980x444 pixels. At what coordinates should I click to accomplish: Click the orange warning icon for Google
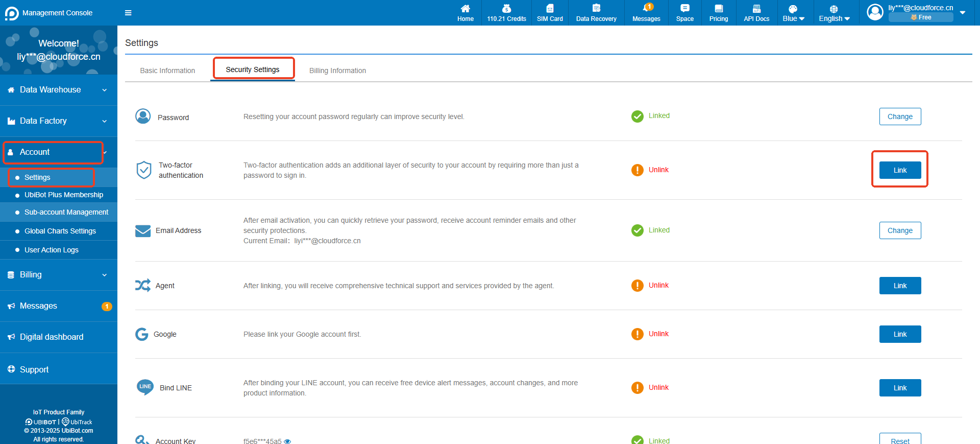tap(638, 334)
